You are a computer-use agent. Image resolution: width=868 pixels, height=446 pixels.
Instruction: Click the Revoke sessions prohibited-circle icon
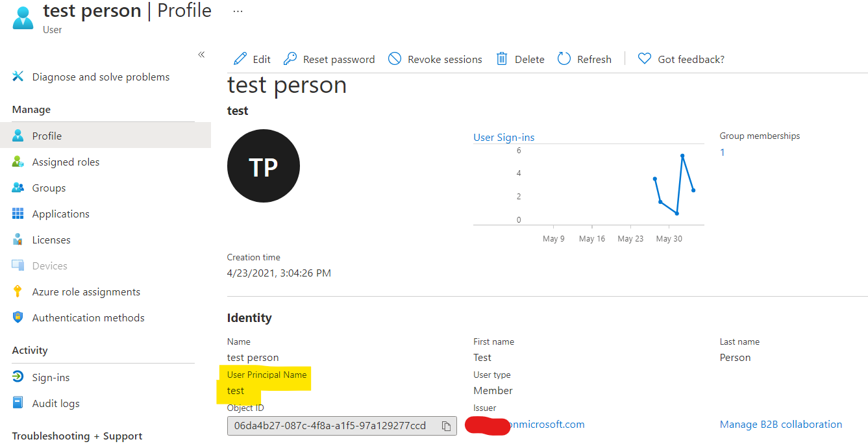[395, 59]
